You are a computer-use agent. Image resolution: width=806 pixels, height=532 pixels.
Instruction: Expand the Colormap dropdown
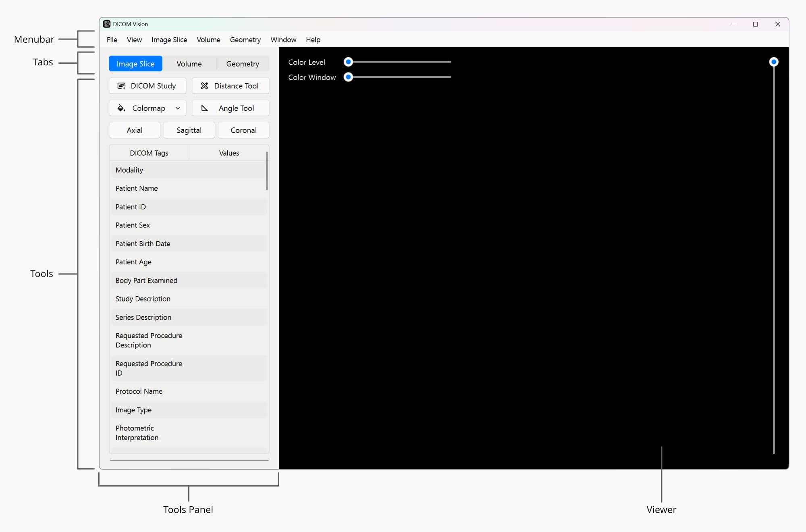click(178, 108)
